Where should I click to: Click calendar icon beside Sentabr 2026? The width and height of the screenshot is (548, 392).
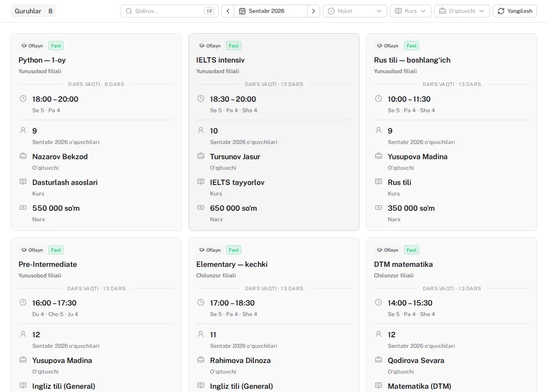click(x=242, y=11)
